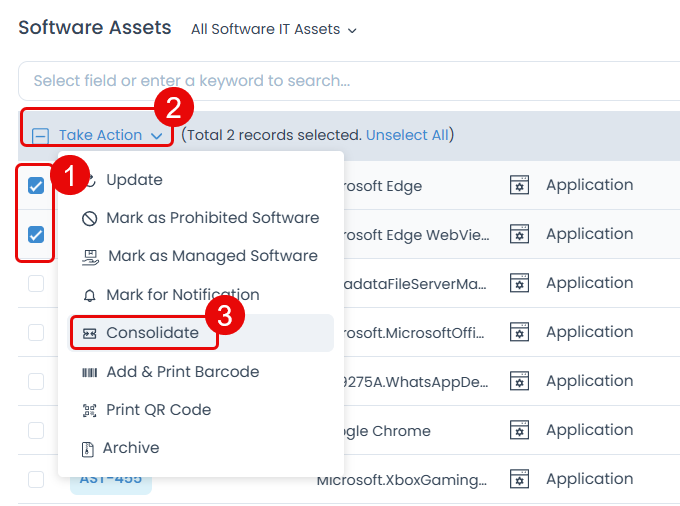This screenshot has height=506, width=680.
Task: Toggle the select-all minus checkbox in header
Action: tap(40, 135)
